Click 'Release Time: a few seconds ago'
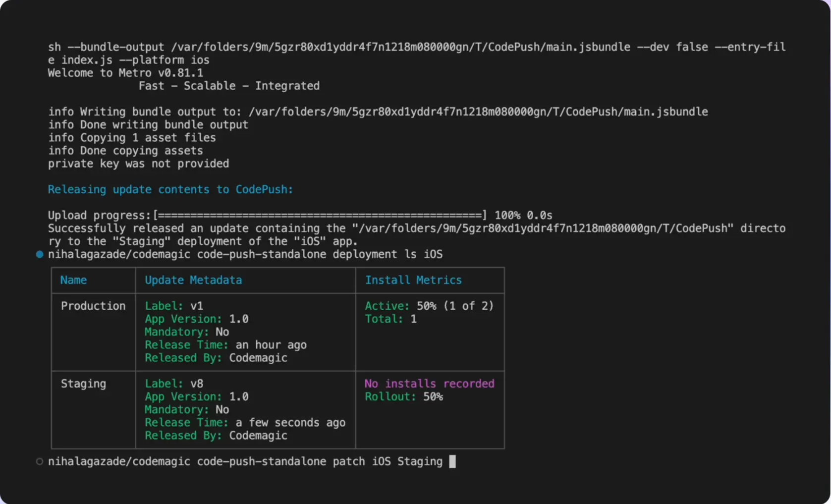The width and height of the screenshot is (831, 504). click(x=245, y=423)
